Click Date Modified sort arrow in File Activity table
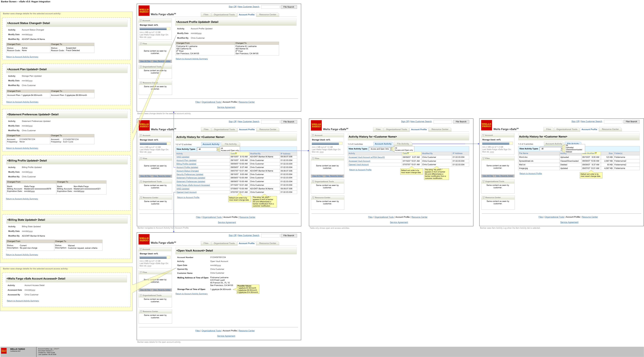The width and height of the screenshot is (644, 357). click(x=596, y=153)
